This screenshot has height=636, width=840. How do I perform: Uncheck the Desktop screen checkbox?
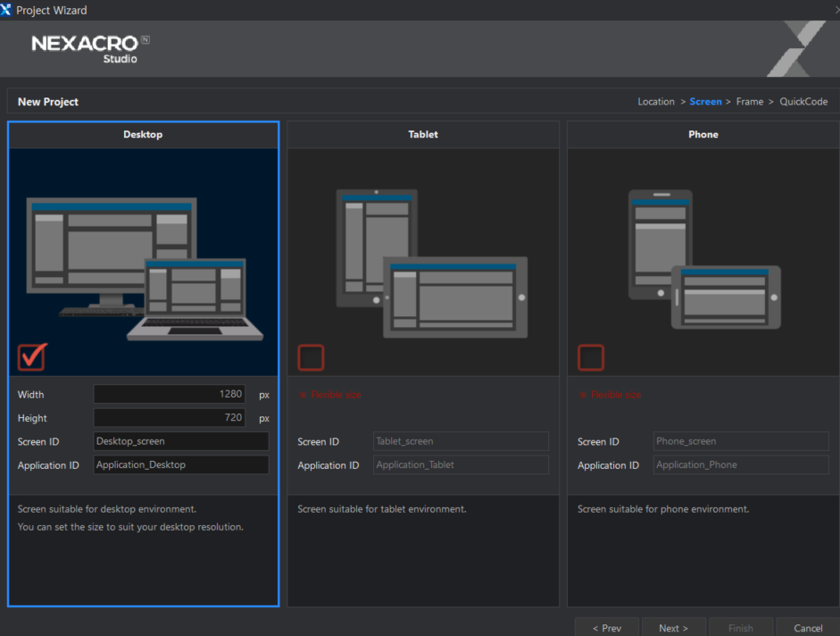tap(32, 357)
